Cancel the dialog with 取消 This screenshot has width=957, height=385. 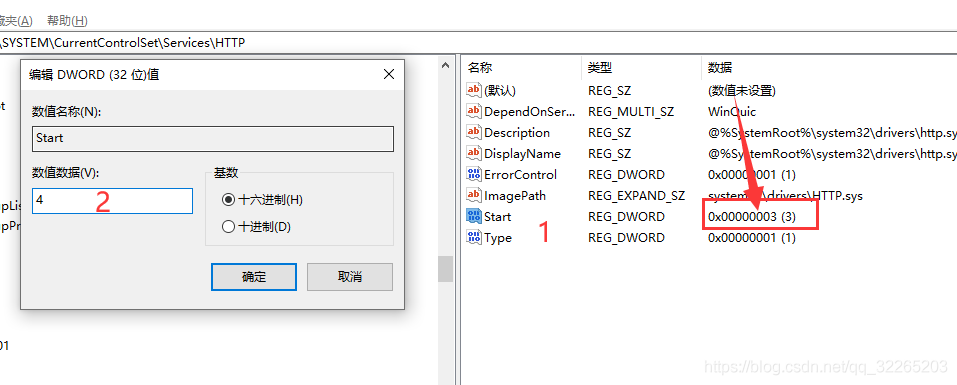350,277
